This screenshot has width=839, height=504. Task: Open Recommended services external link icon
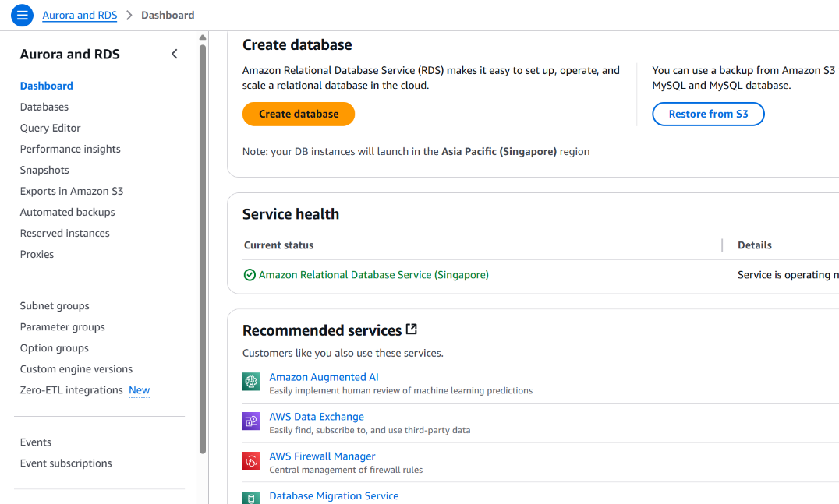[412, 330]
